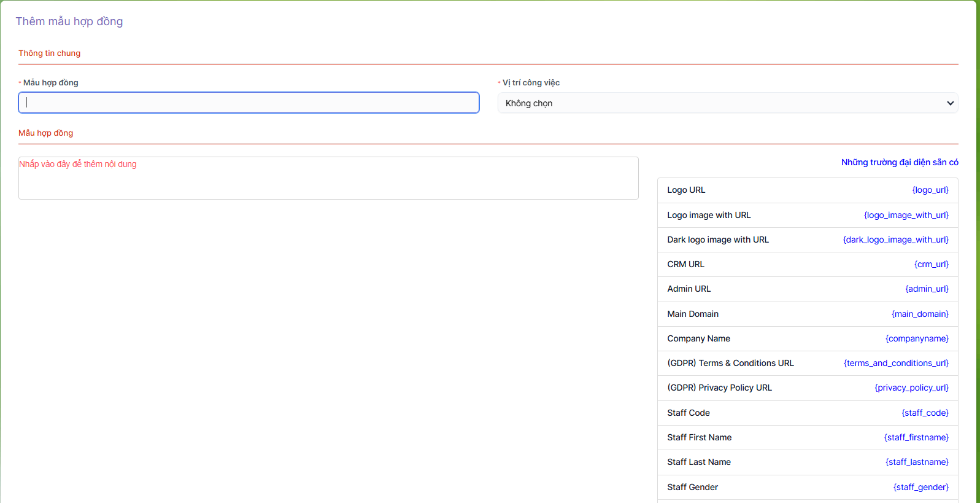This screenshot has width=980, height=503.
Task: Click the Những trường đại diện sẵn có link
Action: click(899, 162)
